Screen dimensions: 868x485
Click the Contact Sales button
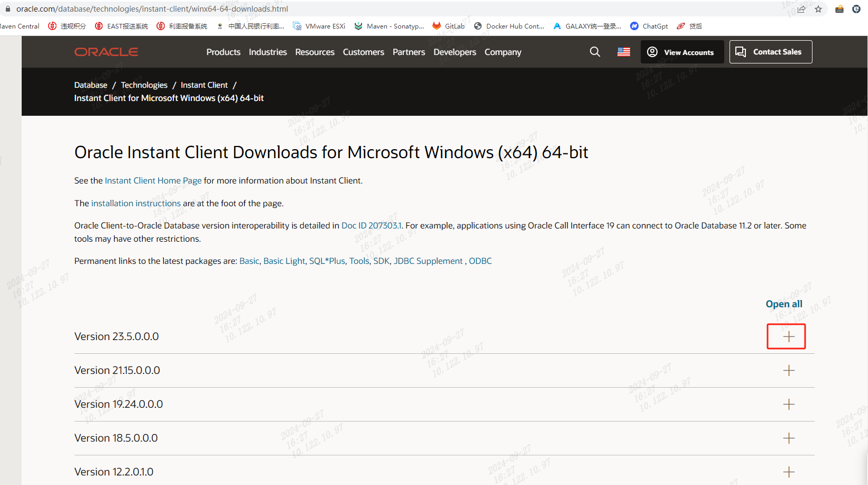pyautogui.click(x=771, y=52)
